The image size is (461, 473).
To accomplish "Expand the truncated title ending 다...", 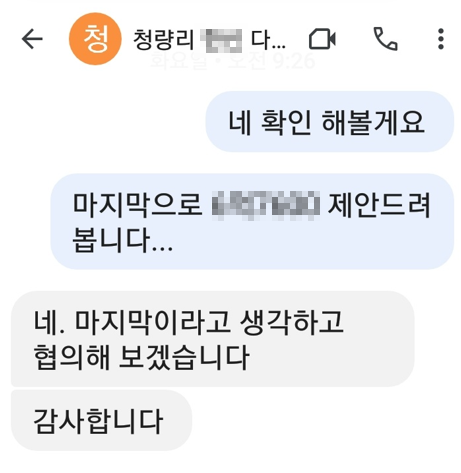I will click(x=268, y=40).
